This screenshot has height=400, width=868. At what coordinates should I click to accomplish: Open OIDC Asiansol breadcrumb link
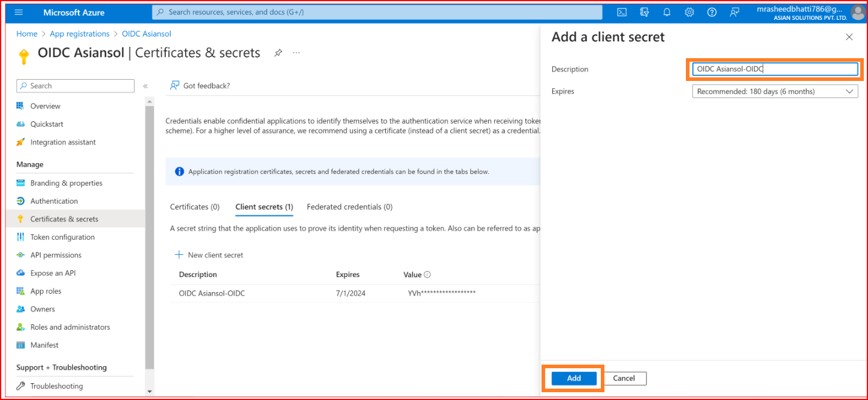(x=147, y=34)
